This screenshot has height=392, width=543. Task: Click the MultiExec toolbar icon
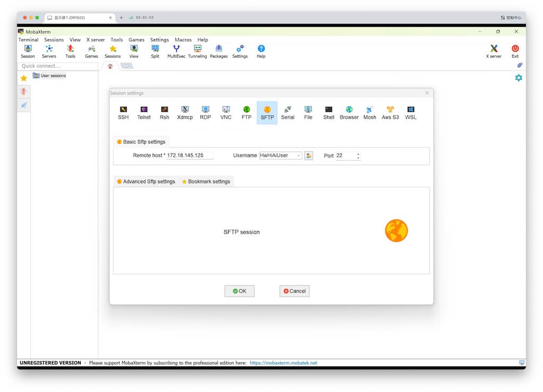pos(177,51)
